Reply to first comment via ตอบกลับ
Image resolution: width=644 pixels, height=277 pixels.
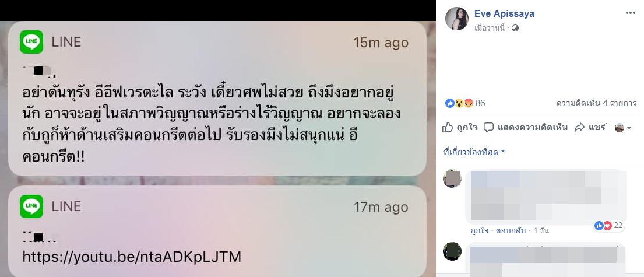click(x=511, y=230)
